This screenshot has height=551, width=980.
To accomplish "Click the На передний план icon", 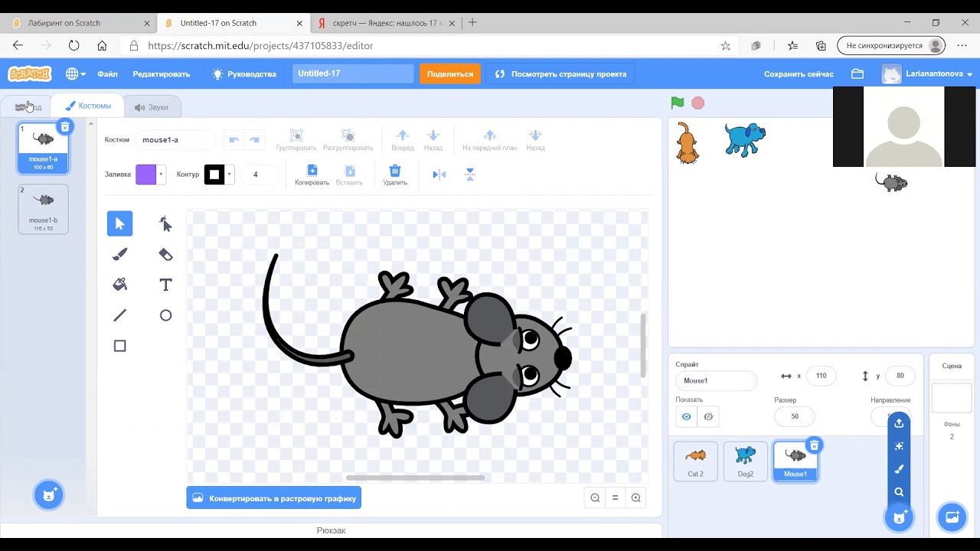I will (x=490, y=135).
